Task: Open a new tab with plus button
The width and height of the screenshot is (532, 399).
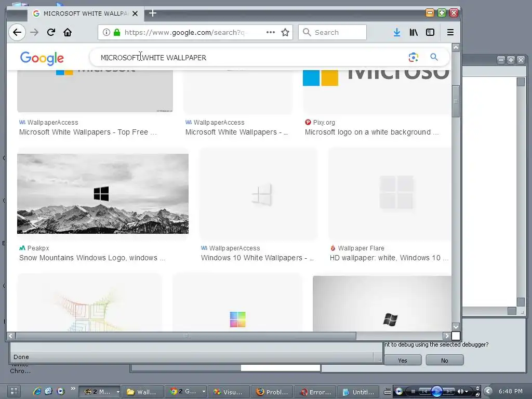Action: pyautogui.click(x=153, y=13)
